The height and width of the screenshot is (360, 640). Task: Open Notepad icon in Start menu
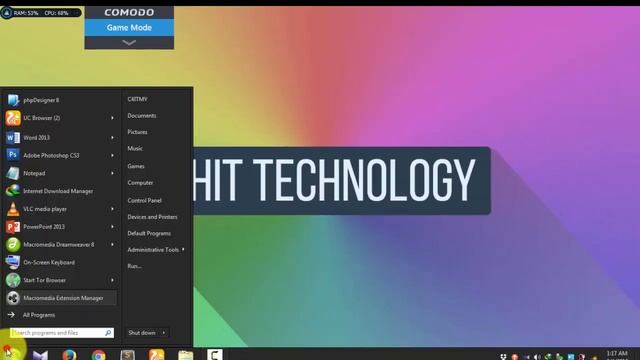pos(13,173)
